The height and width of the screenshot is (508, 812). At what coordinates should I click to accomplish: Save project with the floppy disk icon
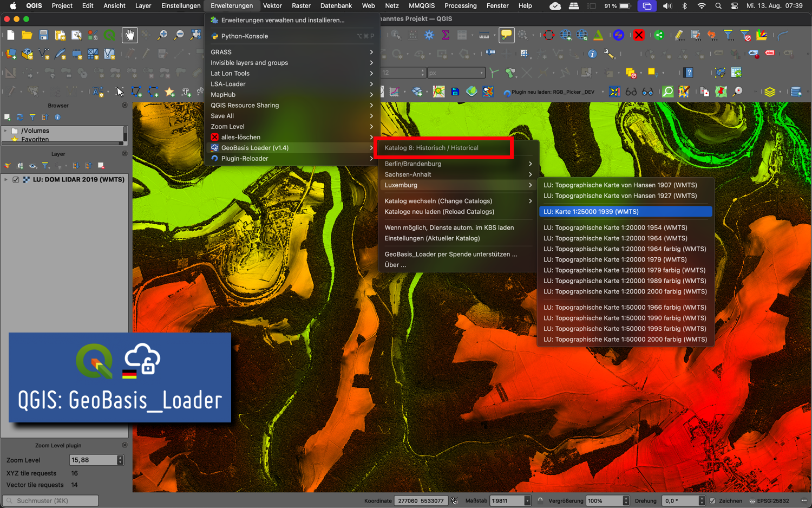pyautogui.click(x=44, y=35)
